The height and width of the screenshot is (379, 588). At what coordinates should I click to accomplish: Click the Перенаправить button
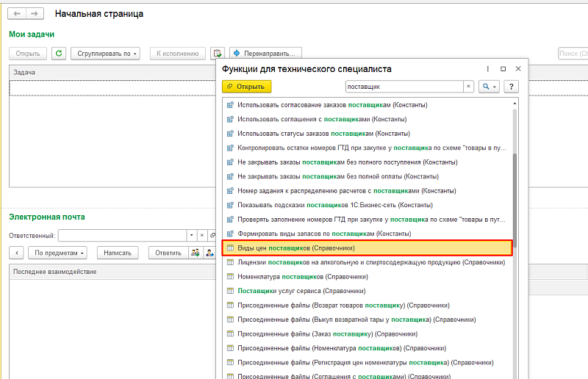click(x=266, y=54)
